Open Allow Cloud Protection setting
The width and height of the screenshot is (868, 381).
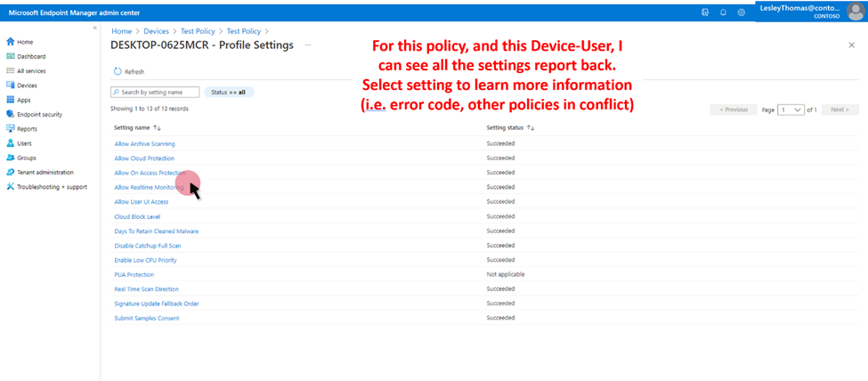coord(144,158)
